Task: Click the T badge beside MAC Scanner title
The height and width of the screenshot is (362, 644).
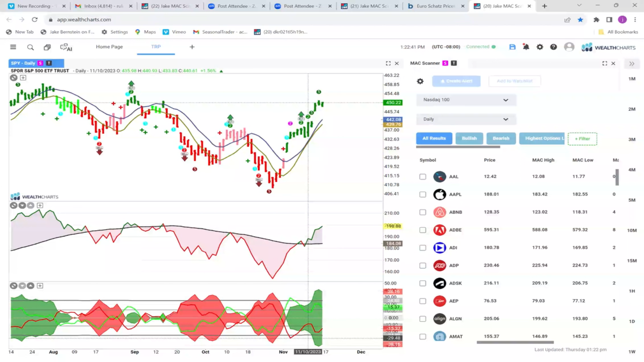Action: pyautogui.click(x=454, y=63)
